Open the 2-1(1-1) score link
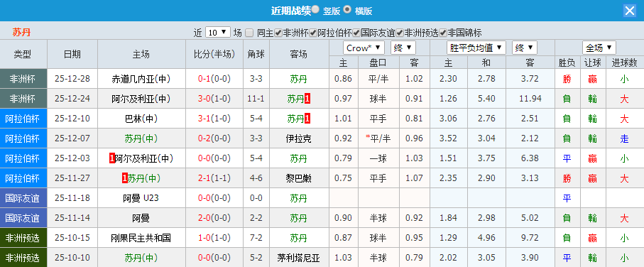Screen dimensions: 644x267 214,178
